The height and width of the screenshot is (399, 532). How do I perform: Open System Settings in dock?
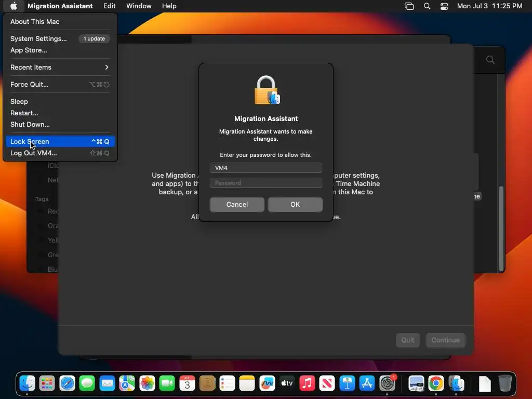click(x=387, y=383)
